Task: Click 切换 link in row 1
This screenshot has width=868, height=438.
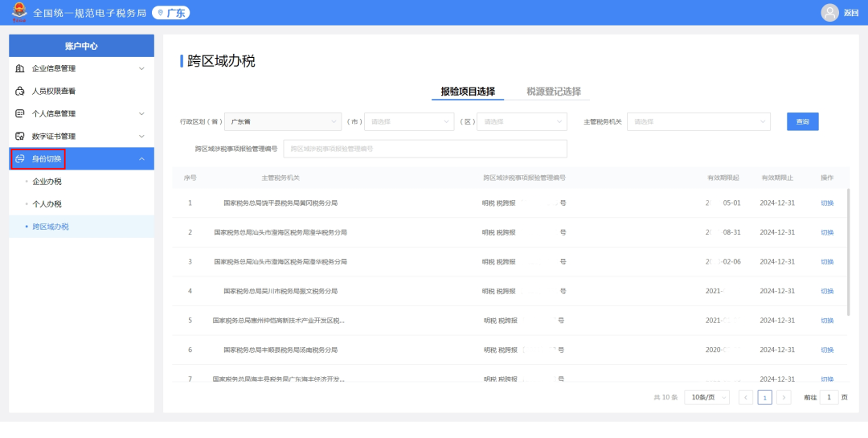Action: coord(827,203)
